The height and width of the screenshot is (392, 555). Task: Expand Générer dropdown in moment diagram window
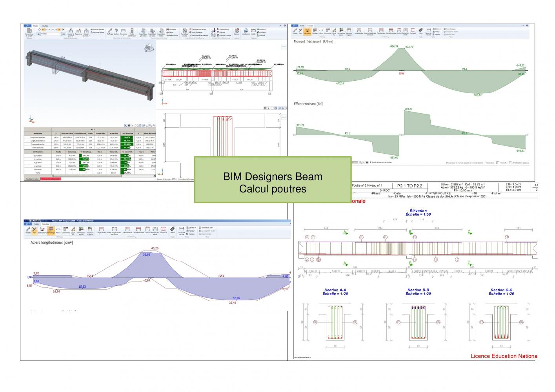click(437, 29)
